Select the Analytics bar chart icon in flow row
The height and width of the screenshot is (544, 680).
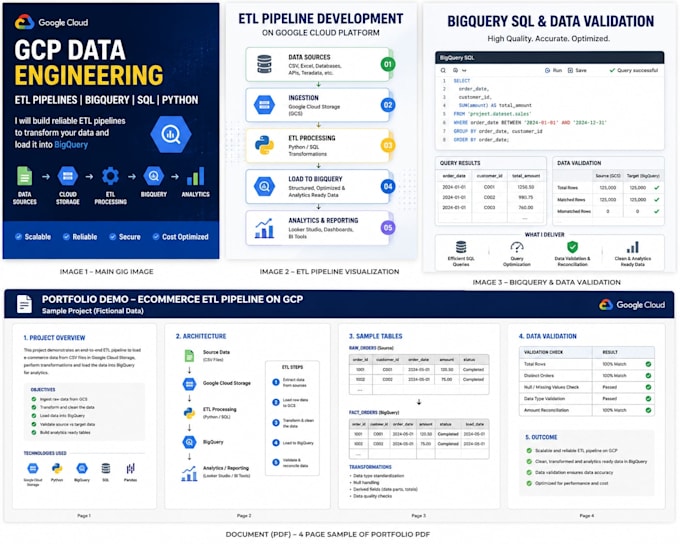[196, 176]
